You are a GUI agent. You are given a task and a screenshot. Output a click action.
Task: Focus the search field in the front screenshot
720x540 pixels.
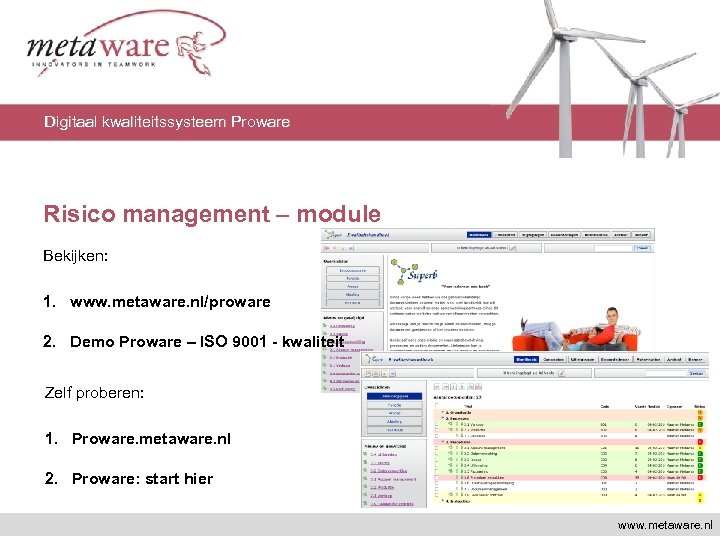coord(666,373)
